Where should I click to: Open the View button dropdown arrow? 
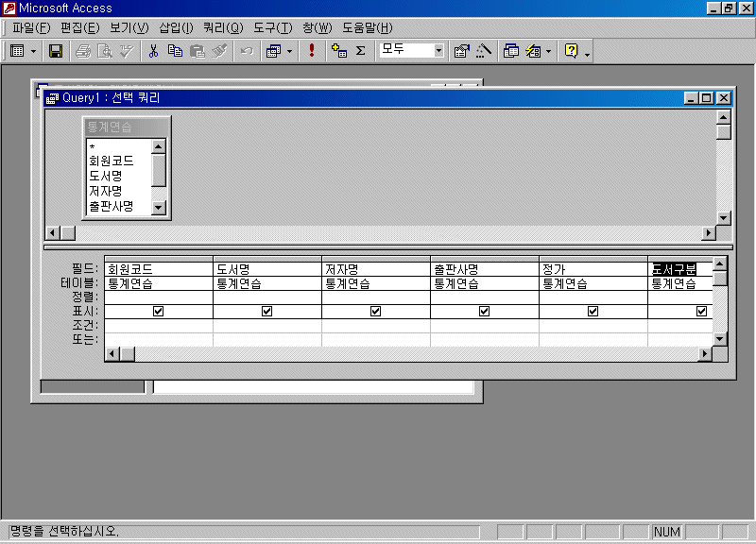point(33,51)
